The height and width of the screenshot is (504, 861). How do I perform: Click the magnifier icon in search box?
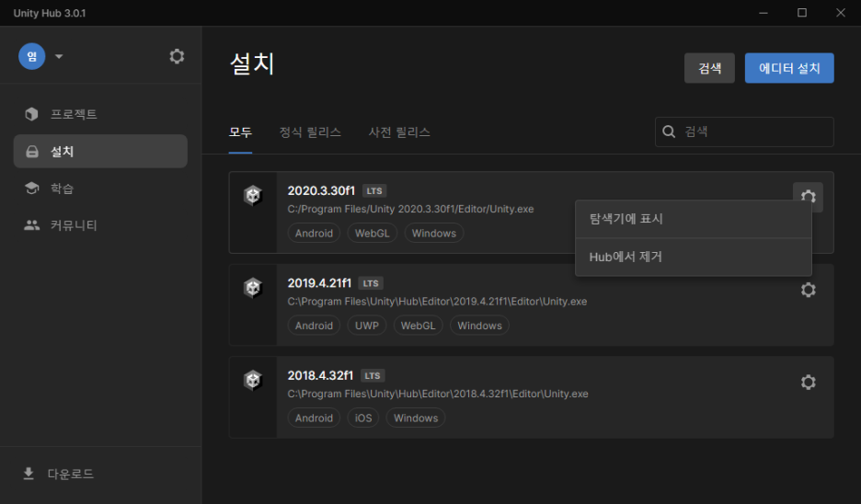pos(669,132)
